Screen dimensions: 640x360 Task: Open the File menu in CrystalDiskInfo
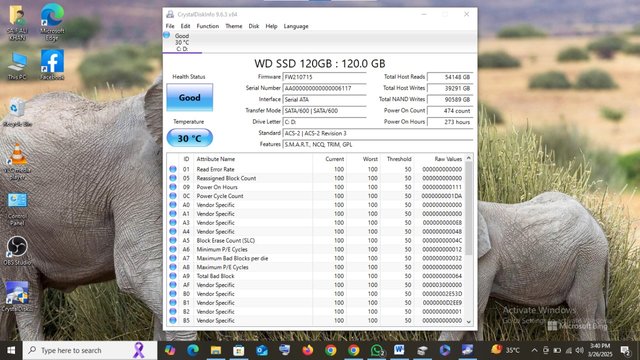click(170, 26)
